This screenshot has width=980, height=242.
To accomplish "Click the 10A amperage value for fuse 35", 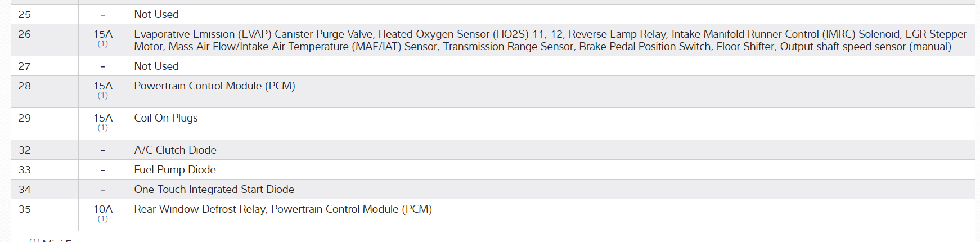I will pyautogui.click(x=102, y=209).
